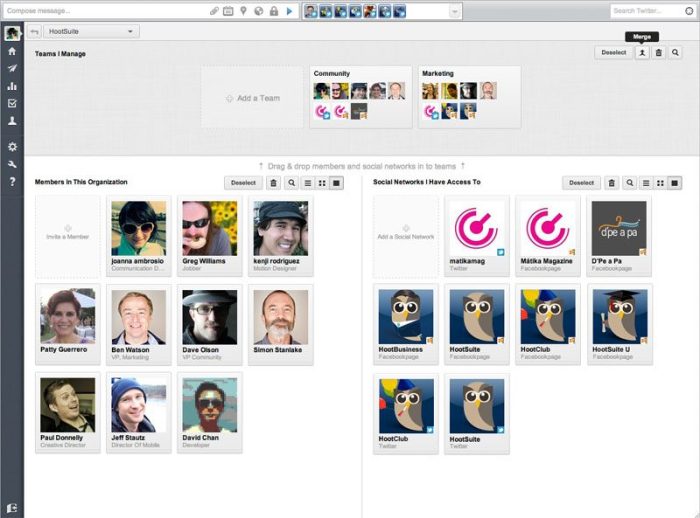Image resolution: width=700 pixels, height=518 pixels.
Task: Select the Mátika Magazine Facebook page
Action: click(548, 236)
